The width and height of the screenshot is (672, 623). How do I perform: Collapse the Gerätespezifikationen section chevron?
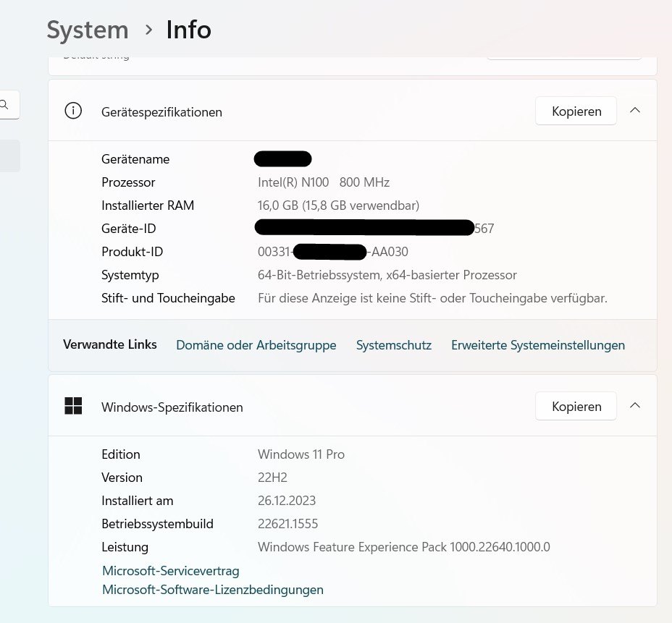pos(635,111)
